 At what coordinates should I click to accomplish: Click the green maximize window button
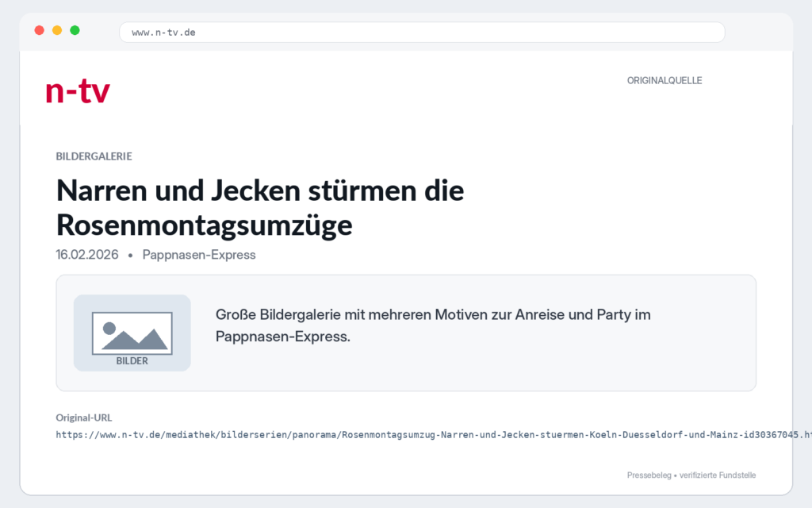[75, 31]
